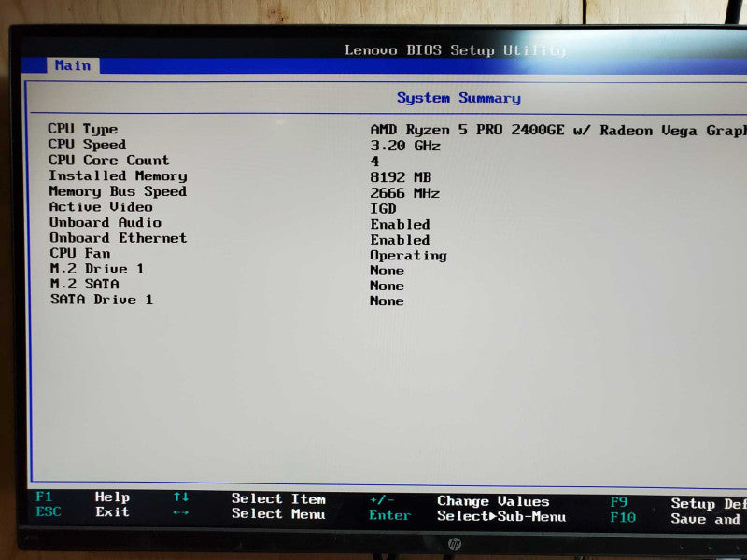Click the F10 key hint
This screenshot has width=747, height=560.
coord(623,518)
